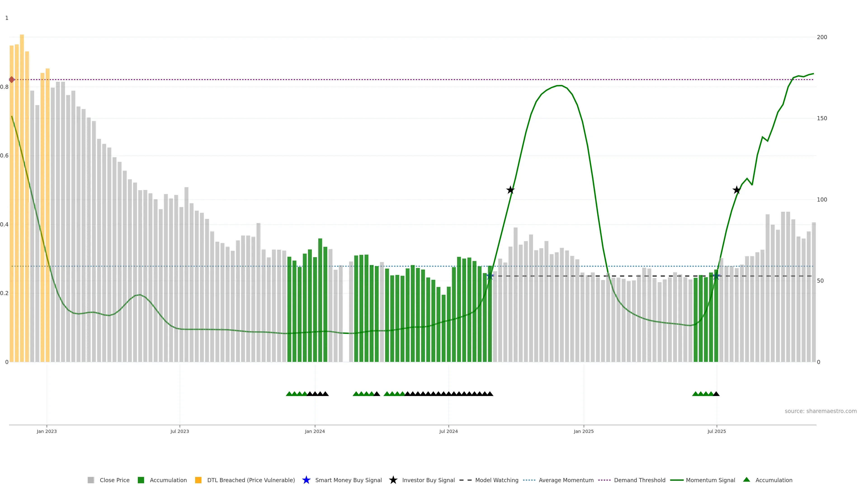Click the green square Accumulation legend icon
The width and height of the screenshot is (868, 488).
[141, 480]
